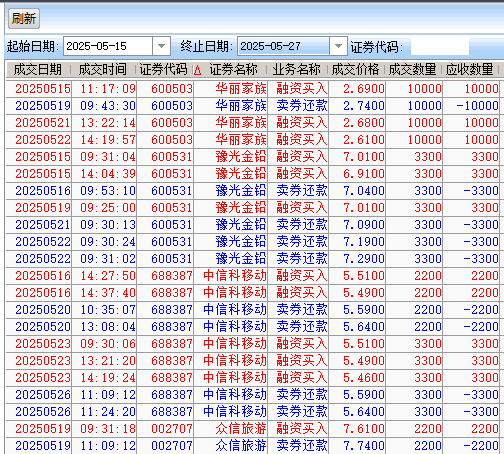This screenshot has height=454, width=504.
Task: Click the 成交数量 column header
Action: pos(412,70)
